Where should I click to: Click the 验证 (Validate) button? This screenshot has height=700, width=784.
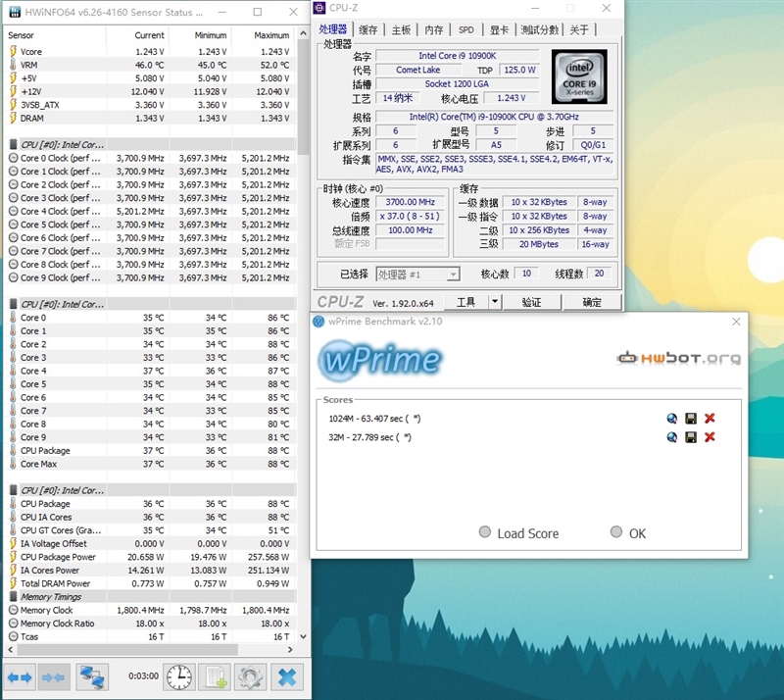(531, 302)
